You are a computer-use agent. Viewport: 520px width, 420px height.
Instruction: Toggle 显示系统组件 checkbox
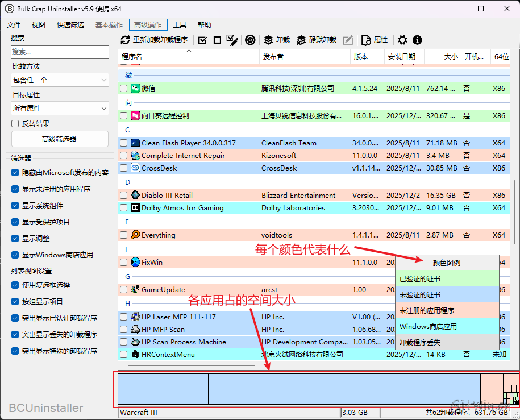[x=15, y=206]
